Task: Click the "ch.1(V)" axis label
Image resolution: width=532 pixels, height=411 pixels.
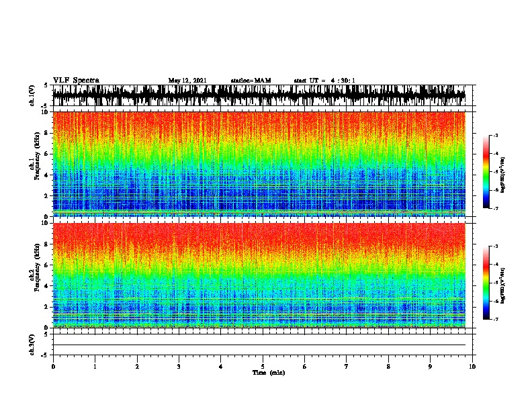Action: 32,95
